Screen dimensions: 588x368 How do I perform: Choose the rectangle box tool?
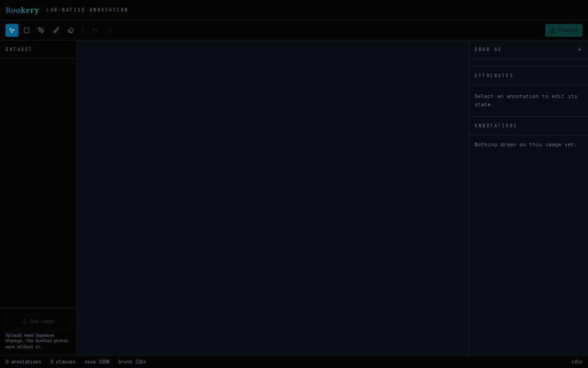pyautogui.click(x=27, y=30)
